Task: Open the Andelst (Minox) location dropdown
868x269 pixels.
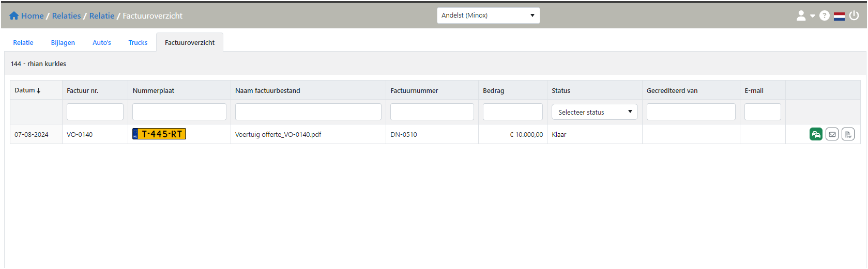Action: (x=488, y=15)
